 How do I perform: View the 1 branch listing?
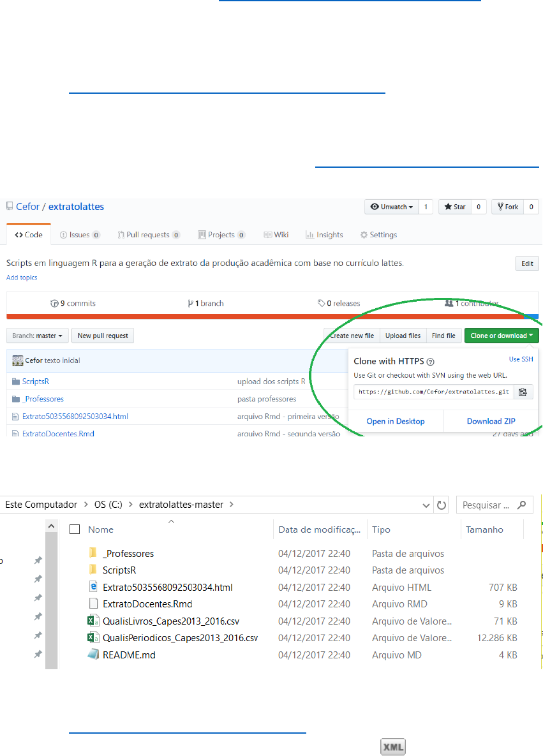coord(205,303)
